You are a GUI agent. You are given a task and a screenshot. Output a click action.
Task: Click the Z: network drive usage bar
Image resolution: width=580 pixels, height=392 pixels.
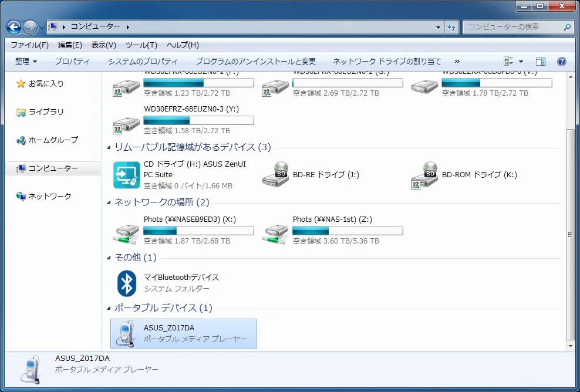tap(348, 231)
